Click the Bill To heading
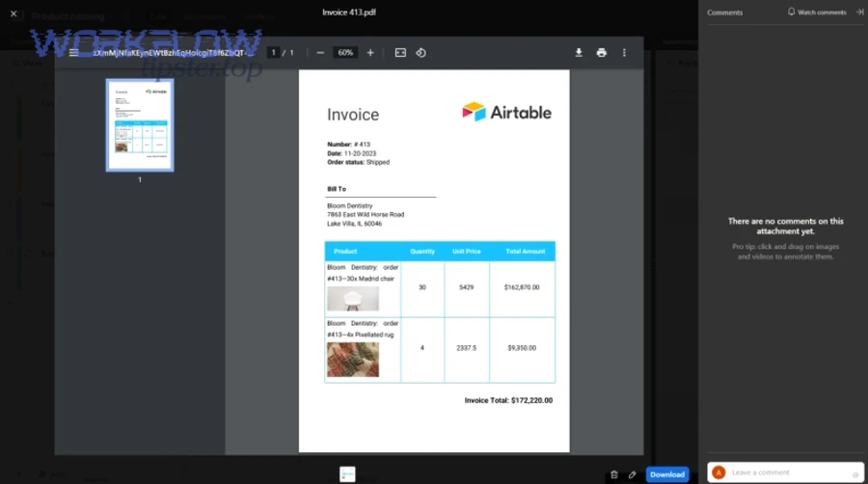Viewport: 868px width, 484px height. (x=337, y=189)
